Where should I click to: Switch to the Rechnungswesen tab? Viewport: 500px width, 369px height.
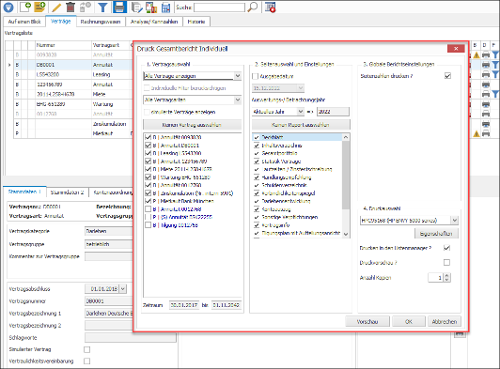click(101, 22)
